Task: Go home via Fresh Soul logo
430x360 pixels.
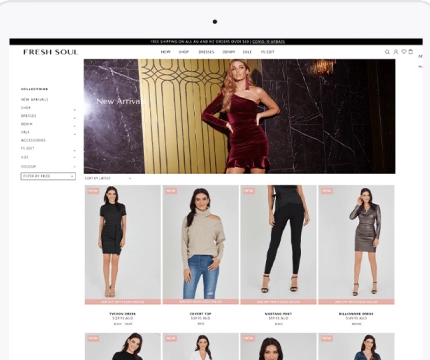Action: [x=51, y=52]
